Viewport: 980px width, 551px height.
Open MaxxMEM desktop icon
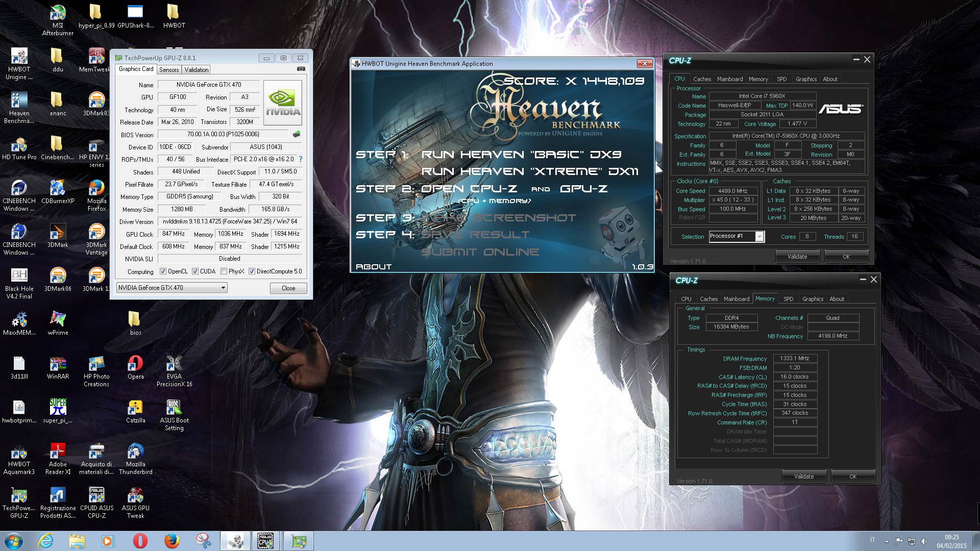pyautogui.click(x=19, y=324)
